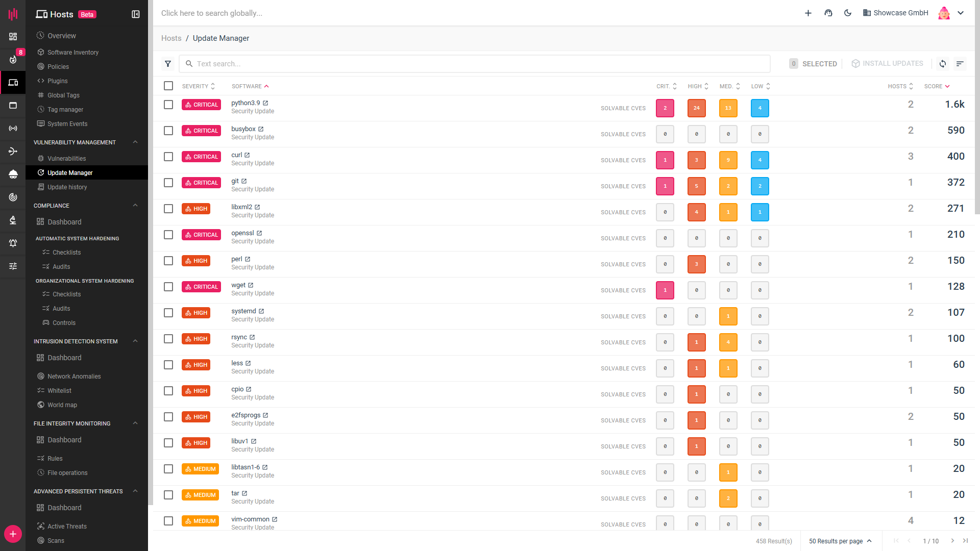
Task: Collapse the sidebar panel icon
Action: pyautogui.click(x=136, y=14)
